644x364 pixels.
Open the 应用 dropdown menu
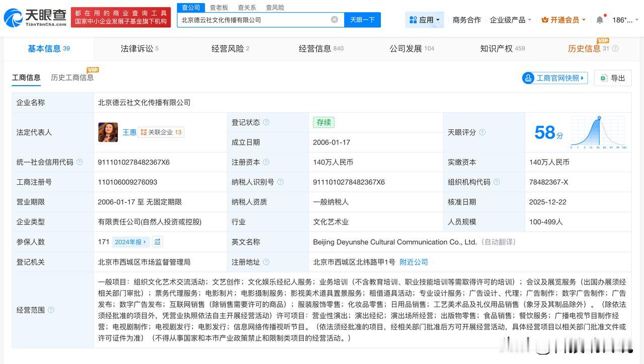(x=425, y=20)
